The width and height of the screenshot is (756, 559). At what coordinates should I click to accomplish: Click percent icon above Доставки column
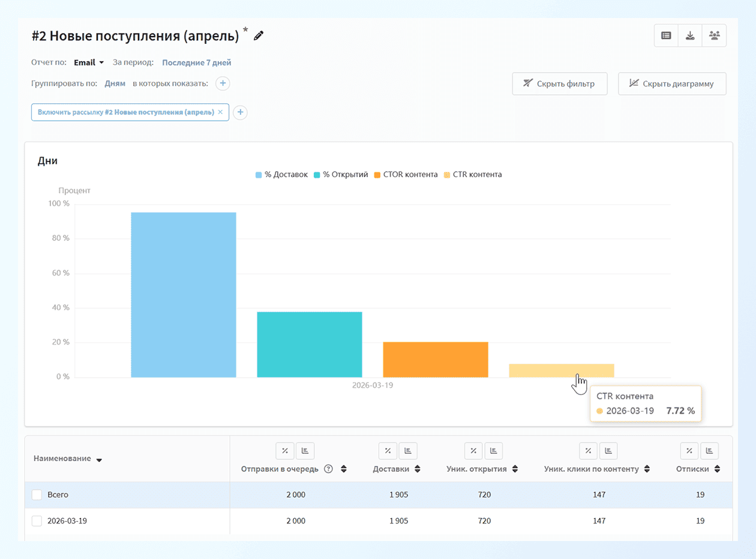click(x=388, y=451)
